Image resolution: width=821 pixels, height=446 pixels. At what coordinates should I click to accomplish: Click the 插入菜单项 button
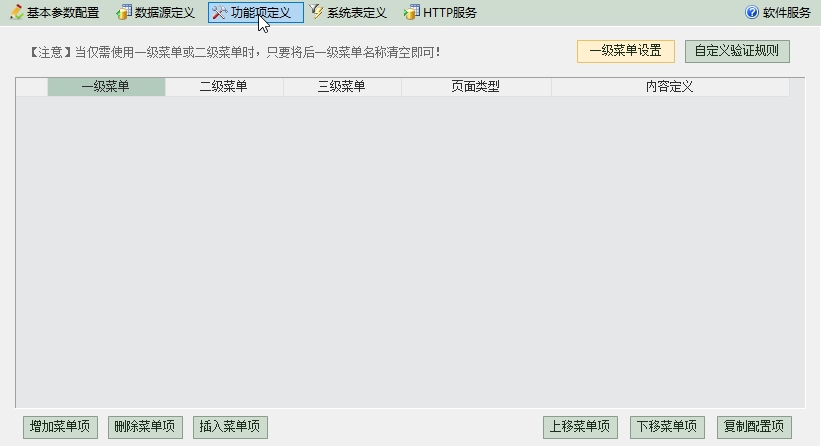click(230, 427)
